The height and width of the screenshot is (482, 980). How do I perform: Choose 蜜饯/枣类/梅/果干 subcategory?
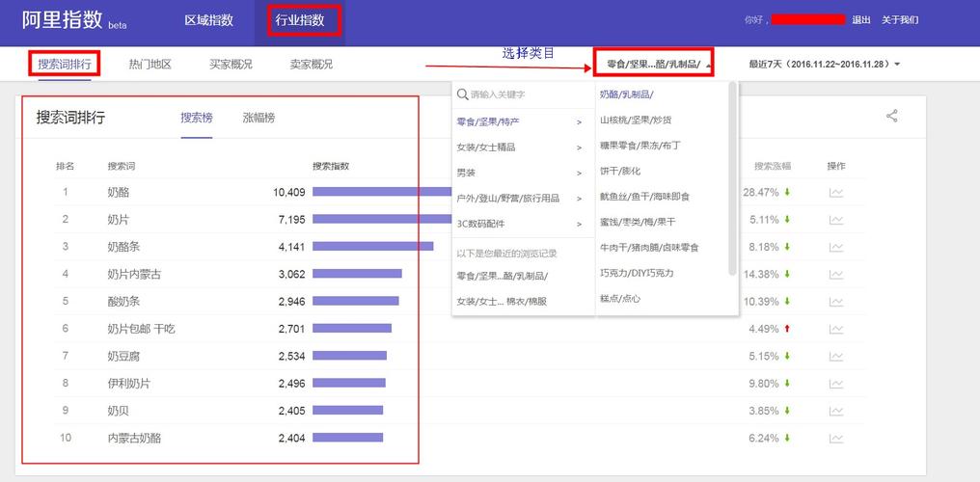(638, 222)
